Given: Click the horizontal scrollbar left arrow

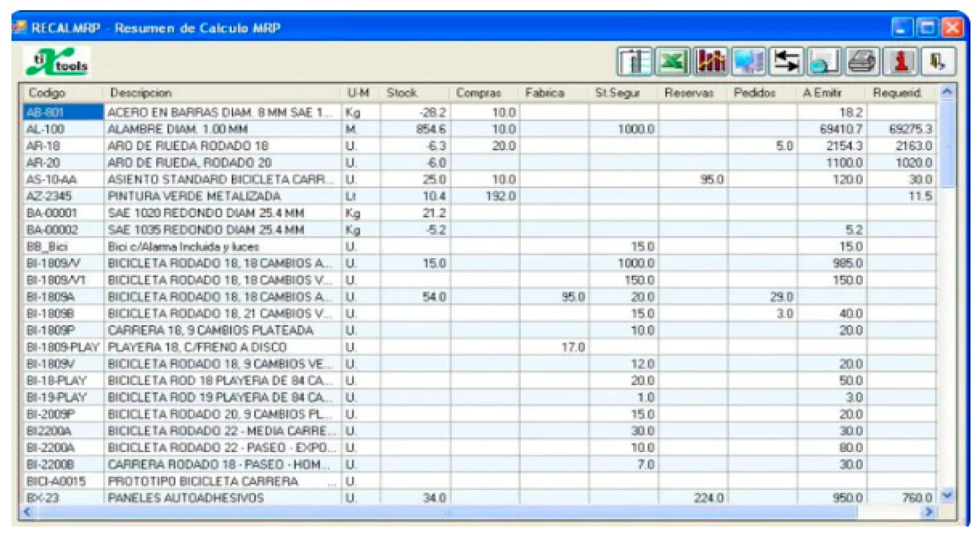Looking at the screenshot, I should tap(27, 512).
